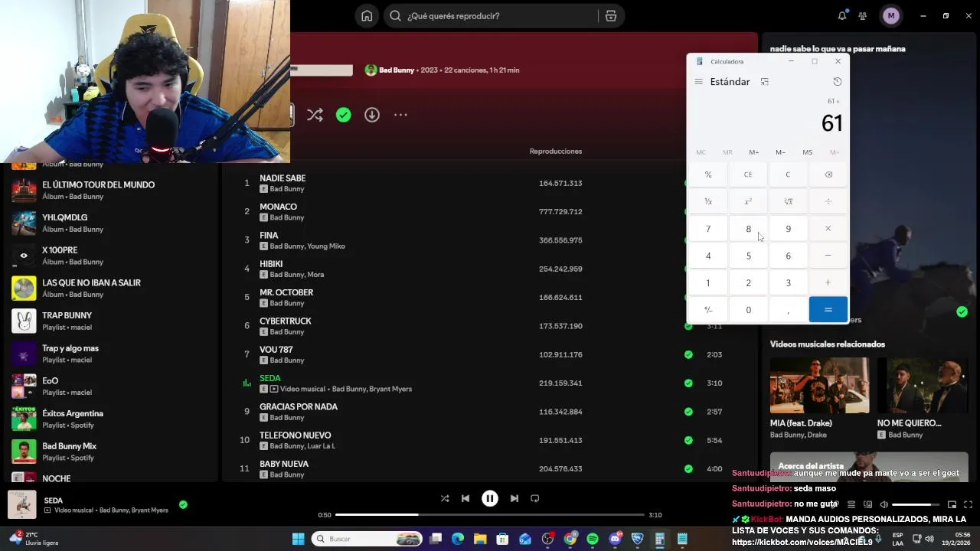
Task: Open the Éxitos Argentina playlist
Action: tap(109, 419)
